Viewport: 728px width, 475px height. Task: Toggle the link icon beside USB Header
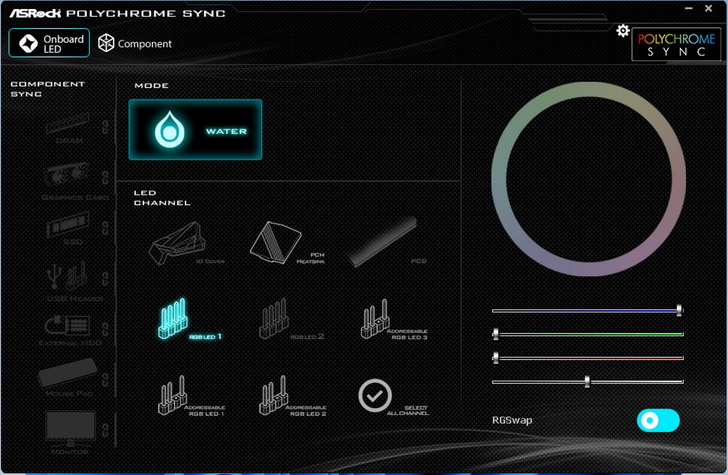105,279
